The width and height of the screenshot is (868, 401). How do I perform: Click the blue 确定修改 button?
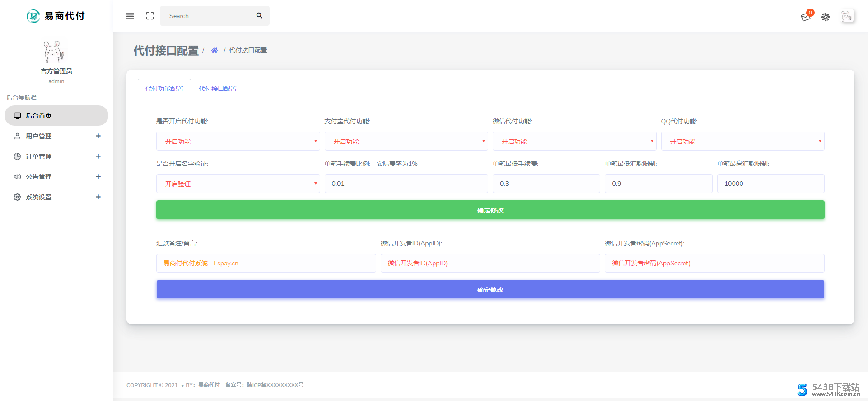pyautogui.click(x=490, y=290)
